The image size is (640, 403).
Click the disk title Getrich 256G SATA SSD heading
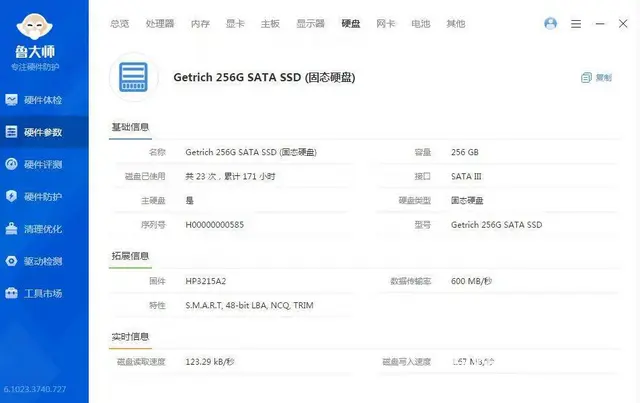[x=264, y=77]
